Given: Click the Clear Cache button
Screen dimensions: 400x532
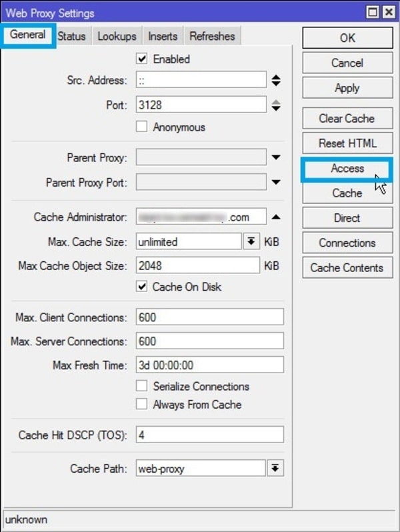Looking at the screenshot, I should pyautogui.click(x=347, y=119).
